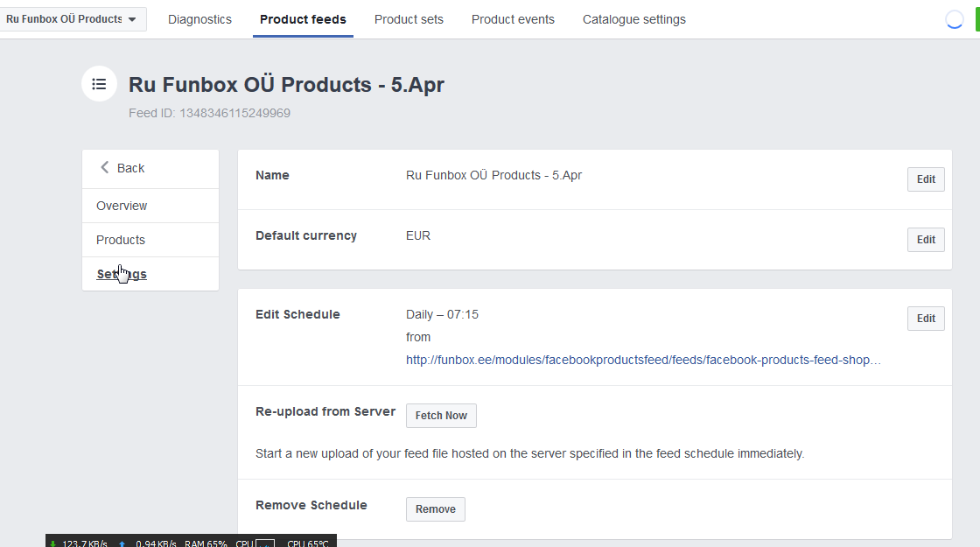Viewport: 980px width, 547px height.
Task: Open the funbox.ee feed URL link
Action: point(643,360)
